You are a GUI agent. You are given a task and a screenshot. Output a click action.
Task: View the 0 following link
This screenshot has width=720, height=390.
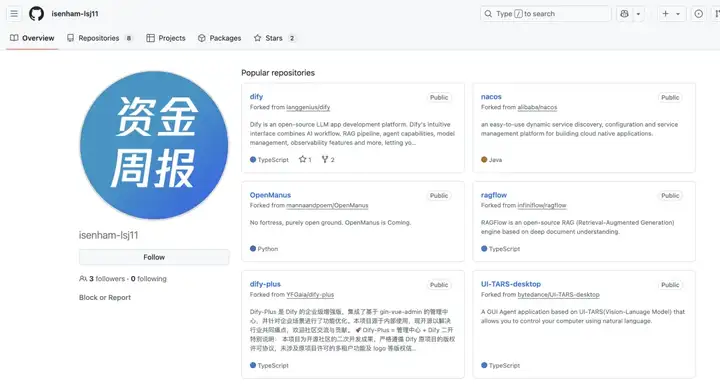(x=149, y=279)
